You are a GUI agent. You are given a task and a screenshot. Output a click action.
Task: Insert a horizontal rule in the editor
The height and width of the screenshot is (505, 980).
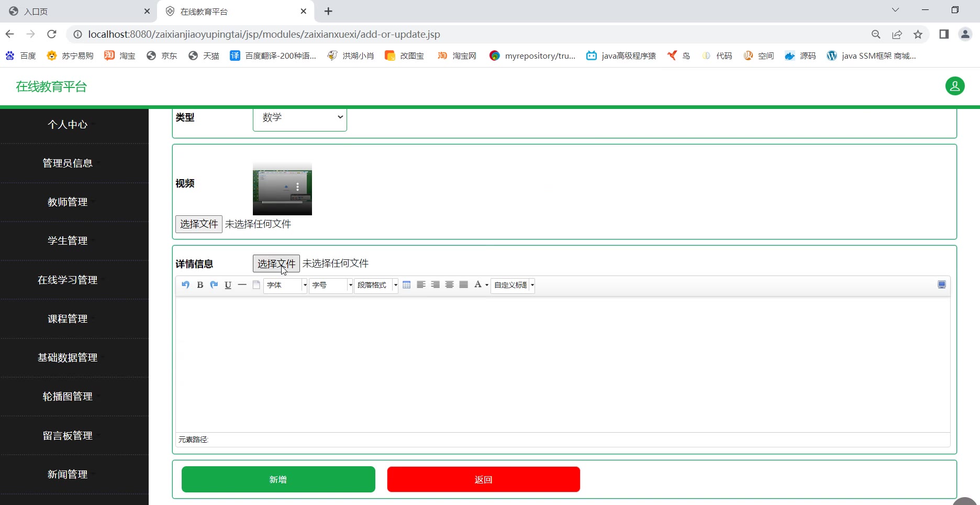242,285
